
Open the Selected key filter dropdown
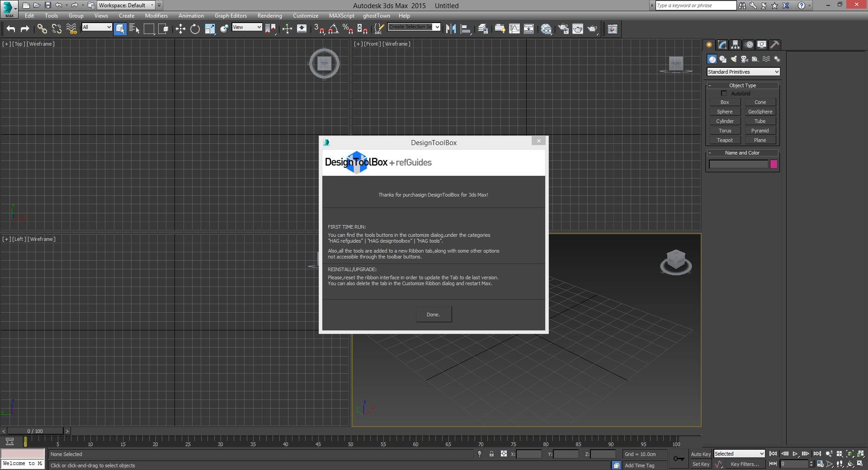click(739, 454)
